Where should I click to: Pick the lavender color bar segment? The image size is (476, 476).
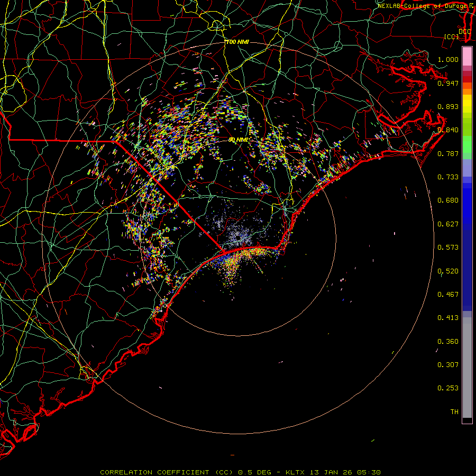(x=467, y=168)
